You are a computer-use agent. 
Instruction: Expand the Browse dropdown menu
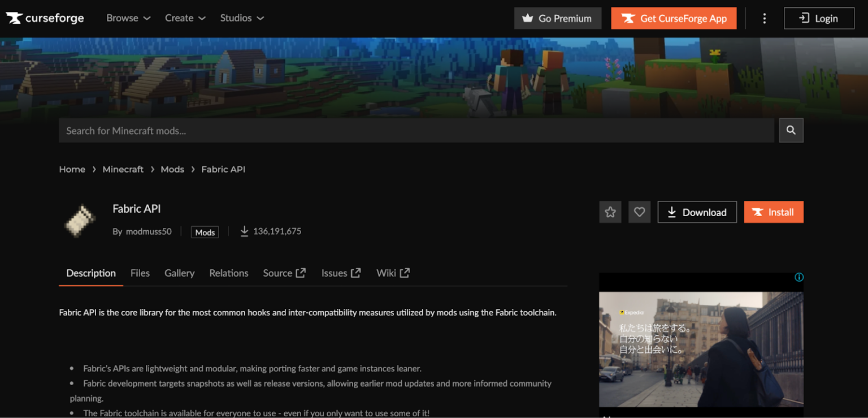click(128, 18)
